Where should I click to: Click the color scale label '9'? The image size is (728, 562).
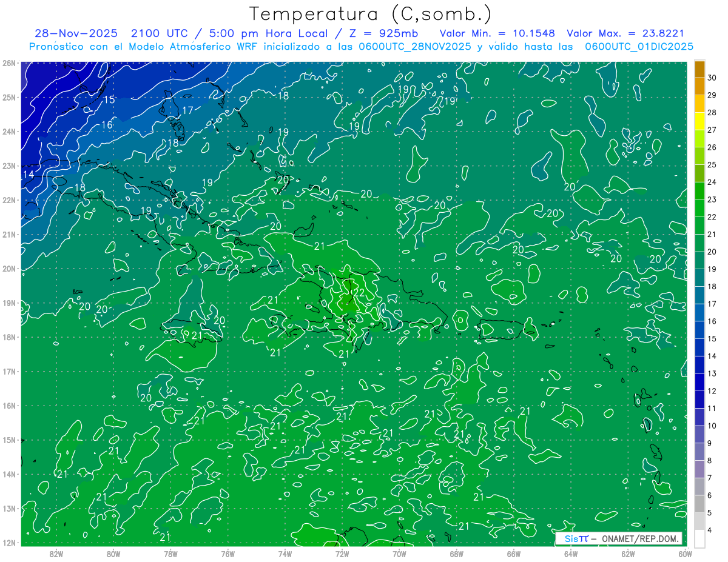tap(710, 443)
